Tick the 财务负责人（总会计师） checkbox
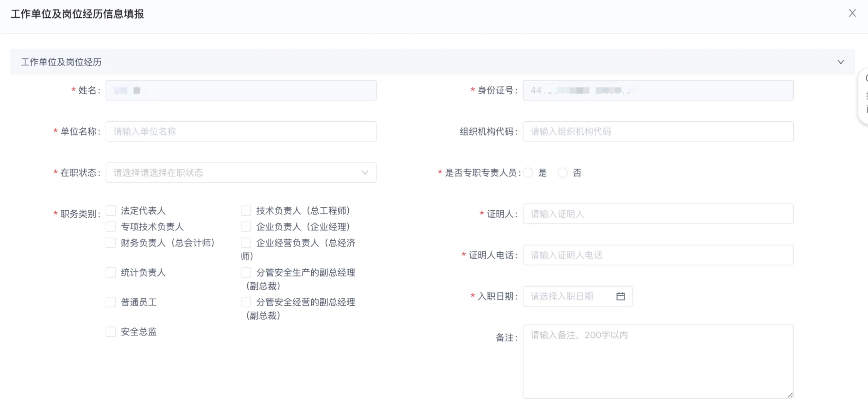Screen dimensions: 868x416 (x=111, y=243)
